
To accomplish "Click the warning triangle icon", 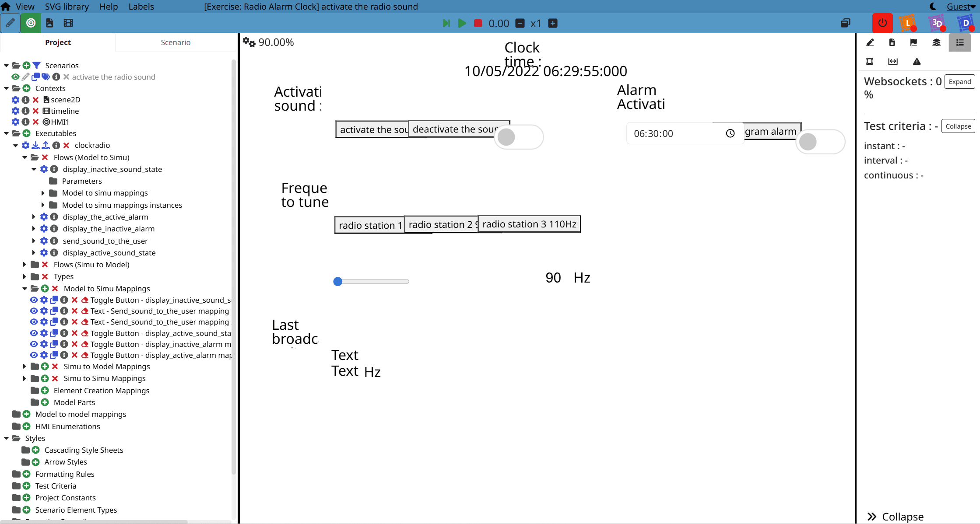I will [917, 61].
